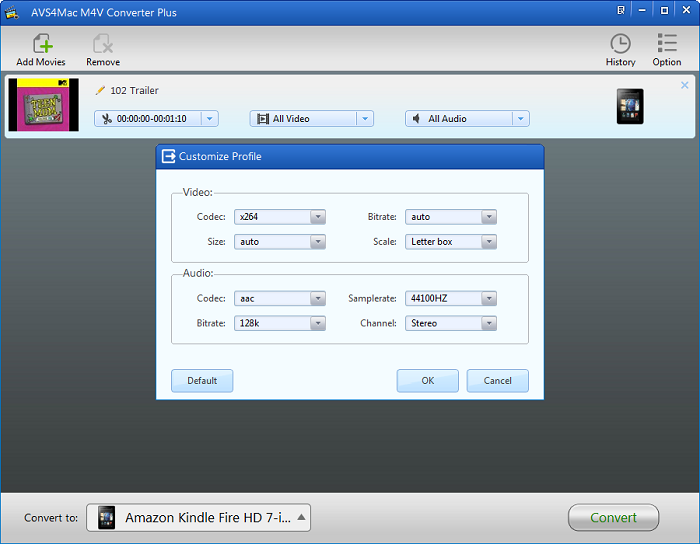The image size is (700, 544).
Task: Open the History clock icon
Action: click(621, 44)
